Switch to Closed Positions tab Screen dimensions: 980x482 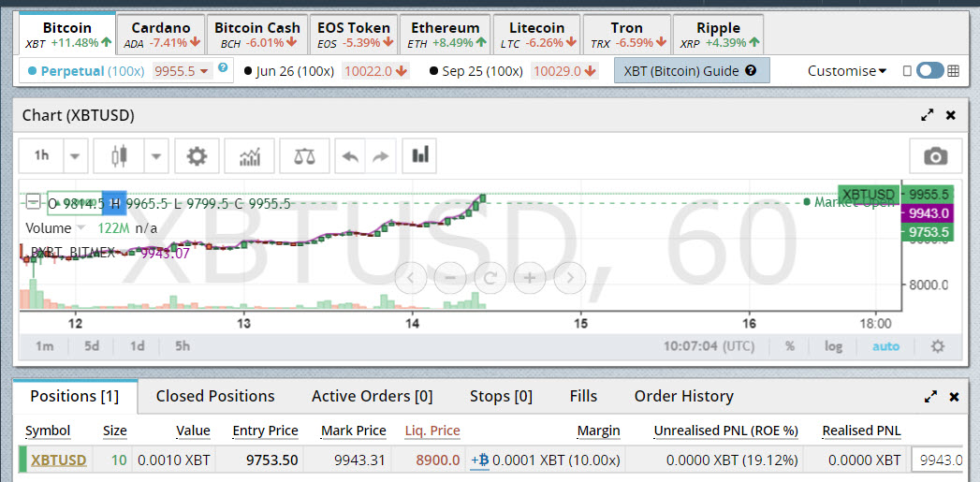(x=215, y=396)
